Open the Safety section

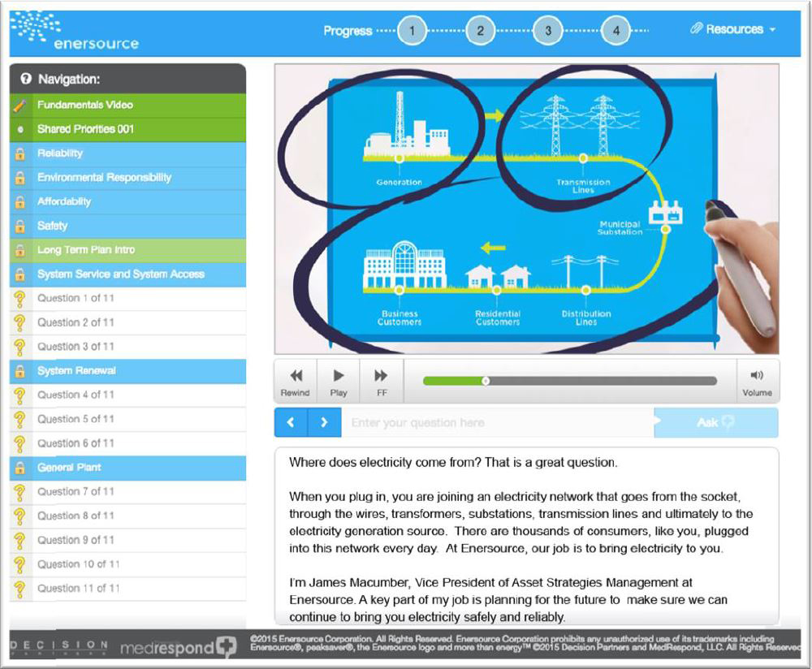[x=128, y=226]
